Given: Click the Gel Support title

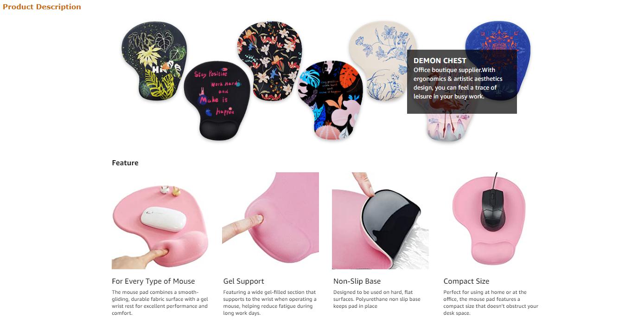Looking at the screenshot, I should pyautogui.click(x=243, y=281).
